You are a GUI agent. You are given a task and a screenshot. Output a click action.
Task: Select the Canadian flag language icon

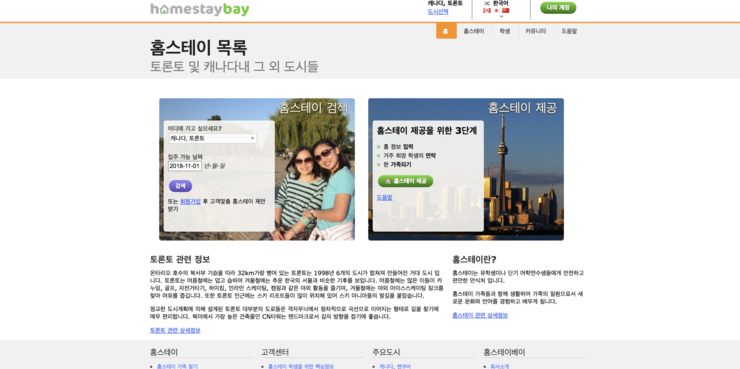487,10
